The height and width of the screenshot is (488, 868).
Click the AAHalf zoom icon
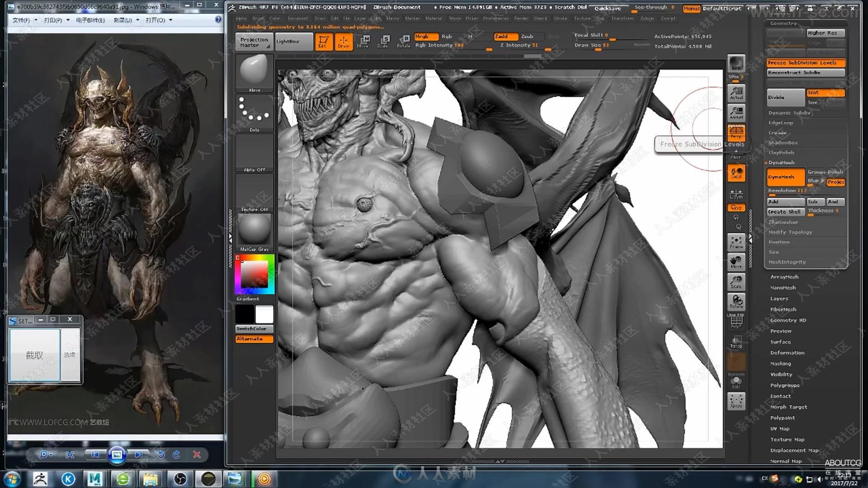pos(736,113)
